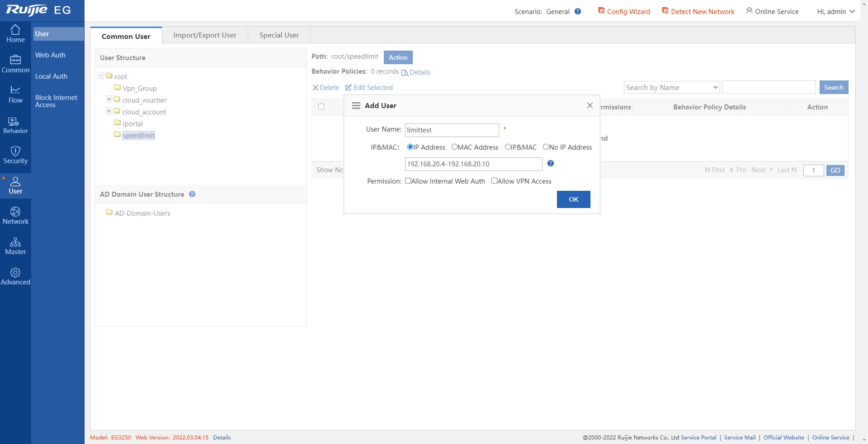
Task: Close the Add User dialog
Action: tap(590, 105)
